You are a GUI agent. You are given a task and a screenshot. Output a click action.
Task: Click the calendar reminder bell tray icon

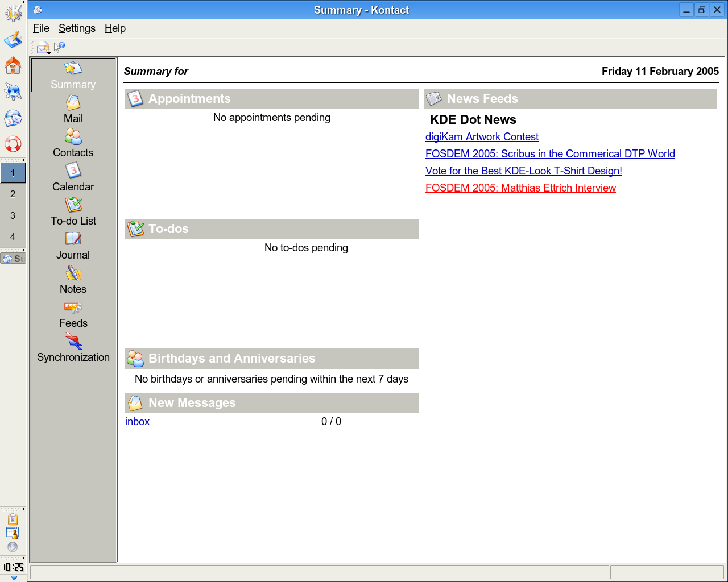click(x=13, y=533)
